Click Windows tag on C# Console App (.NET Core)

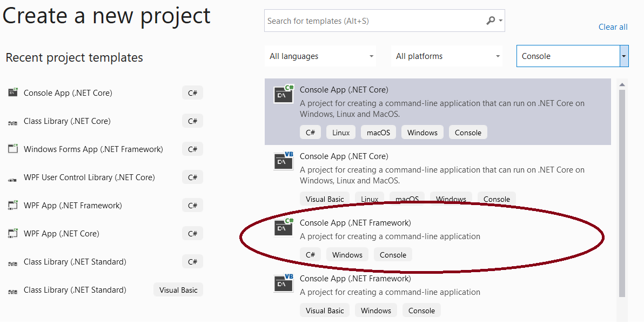pos(422,133)
